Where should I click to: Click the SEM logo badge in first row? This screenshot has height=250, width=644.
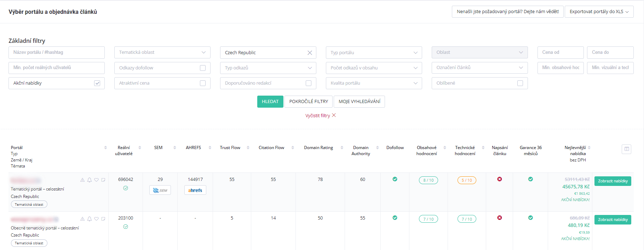point(160,190)
